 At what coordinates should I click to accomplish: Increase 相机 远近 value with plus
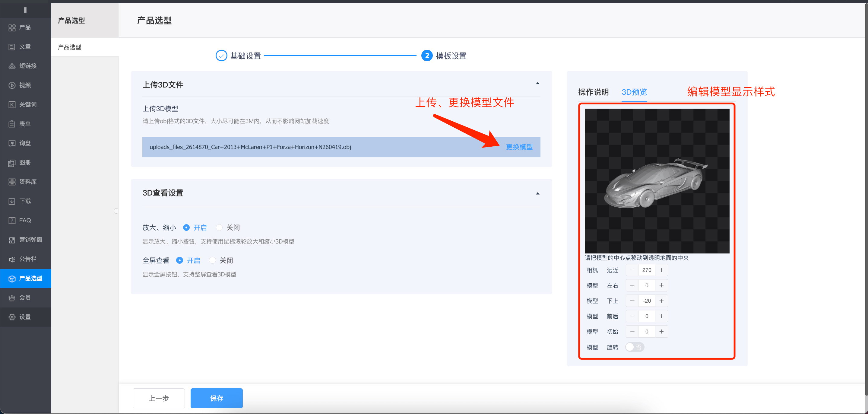pos(661,270)
